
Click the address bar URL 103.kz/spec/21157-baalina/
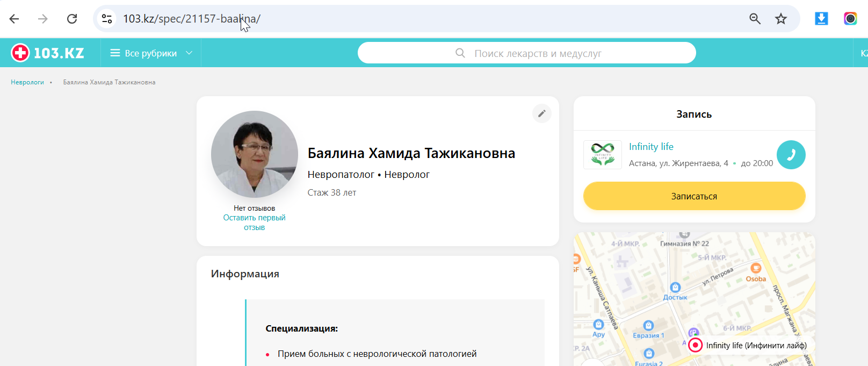click(x=192, y=19)
